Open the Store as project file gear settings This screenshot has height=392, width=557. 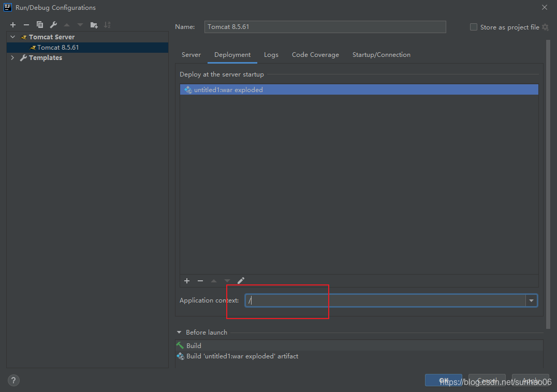click(x=546, y=27)
